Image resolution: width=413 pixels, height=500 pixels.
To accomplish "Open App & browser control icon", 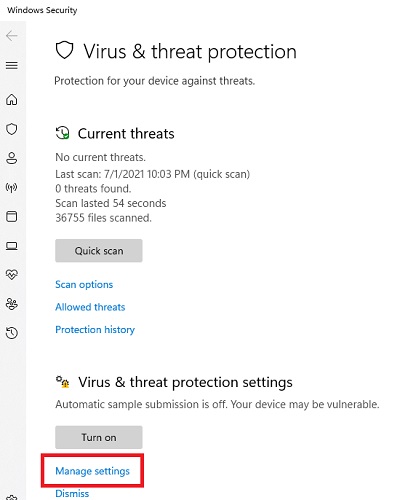I will coord(12,217).
